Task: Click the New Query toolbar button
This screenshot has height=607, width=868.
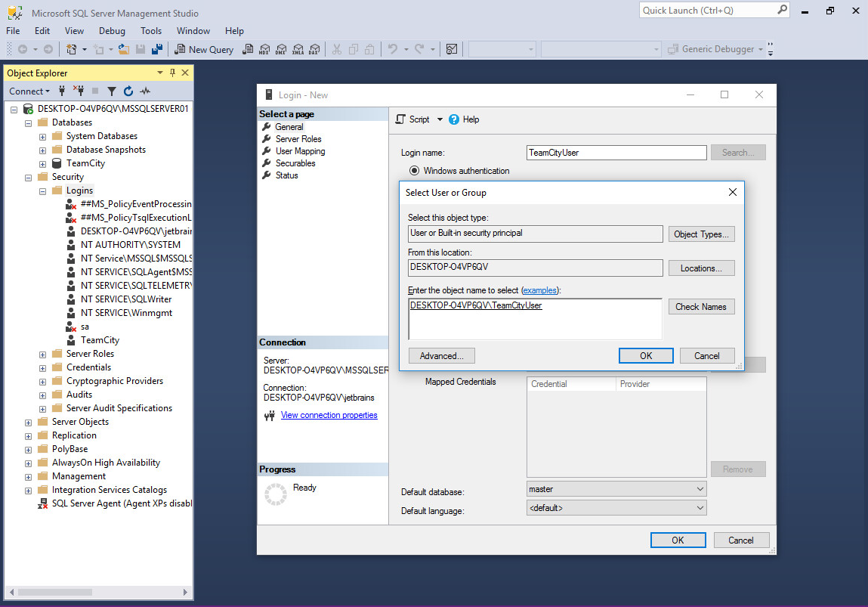Action: point(204,49)
